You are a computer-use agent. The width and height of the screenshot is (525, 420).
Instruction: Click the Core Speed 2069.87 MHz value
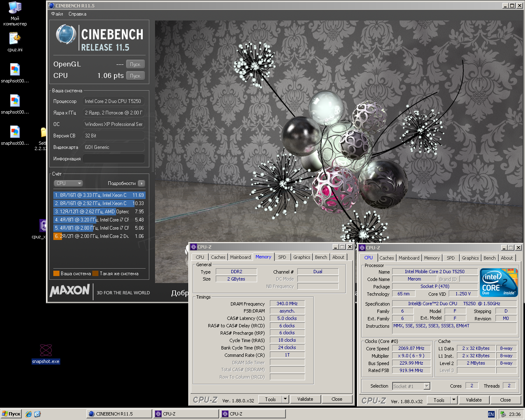pyautogui.click(x=411, y=348)
